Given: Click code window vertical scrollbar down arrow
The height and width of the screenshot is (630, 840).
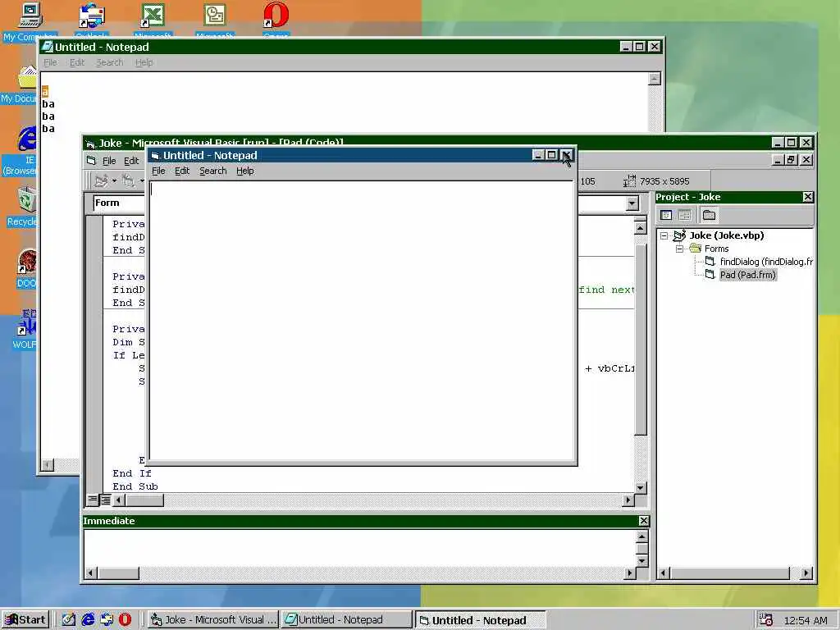Looking at the screenshot, I should [640, 487].
